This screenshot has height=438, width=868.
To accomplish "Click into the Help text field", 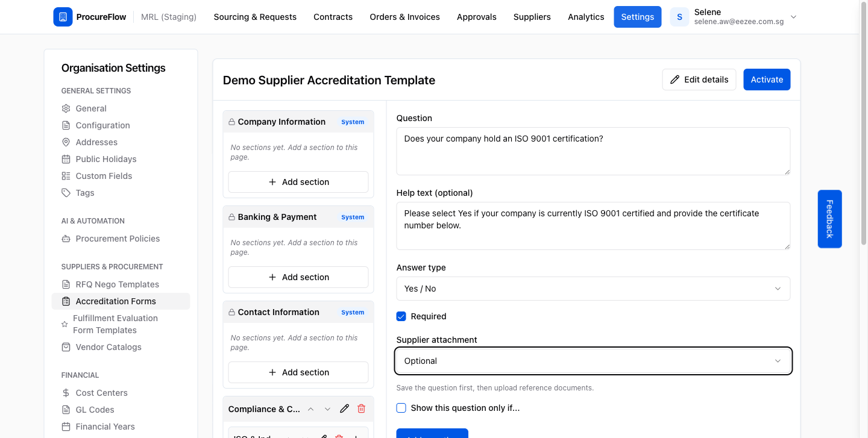I will click(x=593, y=226).
